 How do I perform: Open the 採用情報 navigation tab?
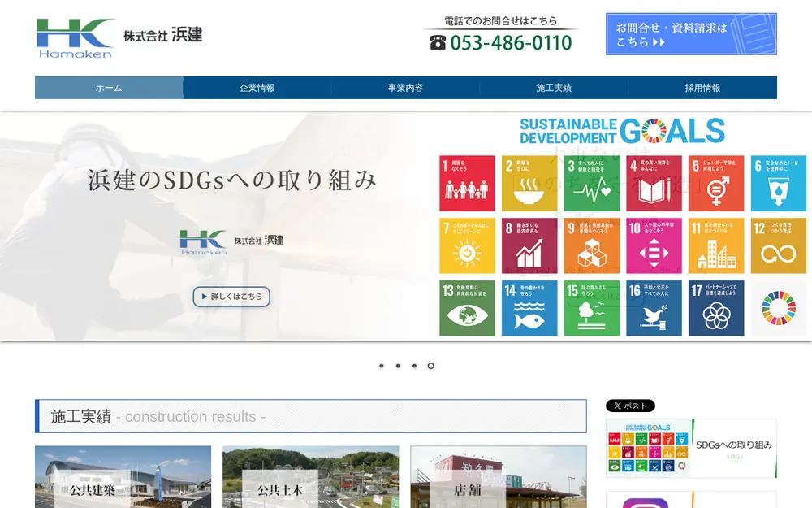(x=702, y=88)
